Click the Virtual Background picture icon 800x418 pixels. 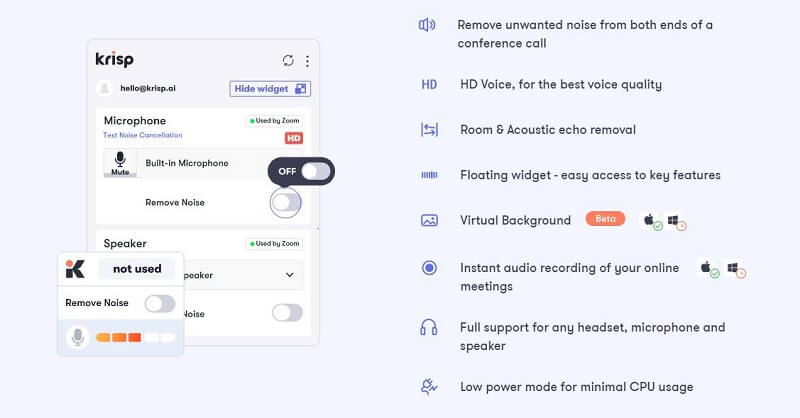[429, 220]
